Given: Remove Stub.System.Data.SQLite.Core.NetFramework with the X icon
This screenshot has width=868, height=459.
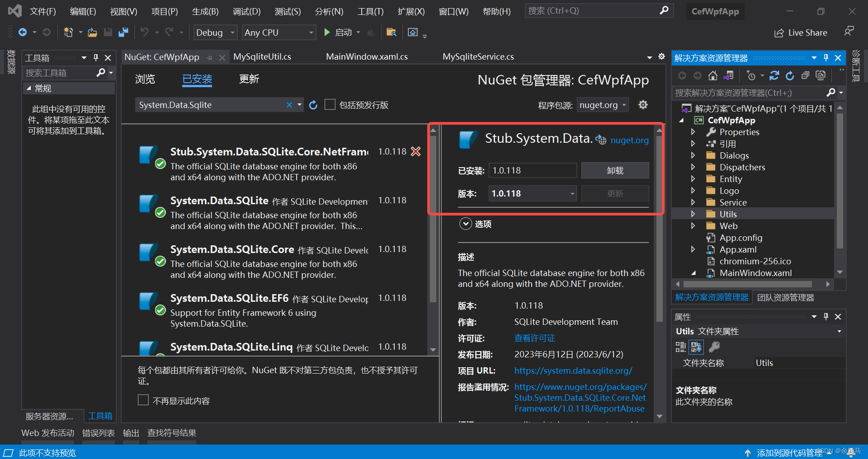Looking at the screenshot, I should click(x=415, y=151).
